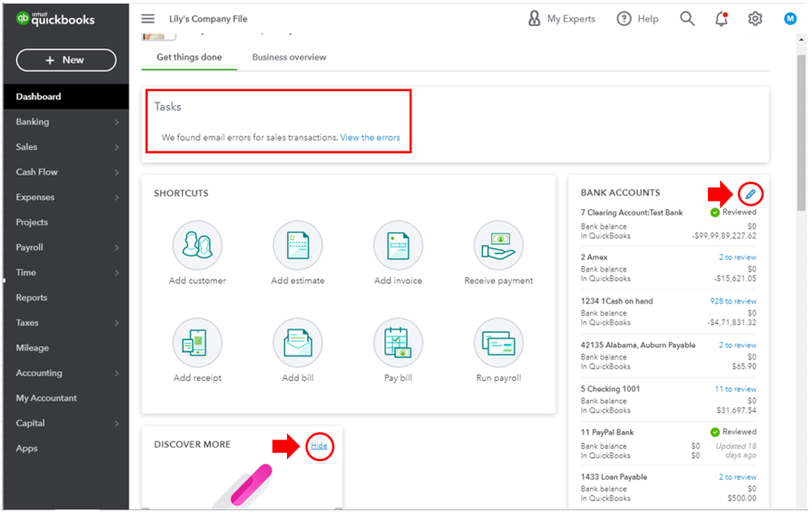Click the Add receipt shortcut icon

[198, 343]
